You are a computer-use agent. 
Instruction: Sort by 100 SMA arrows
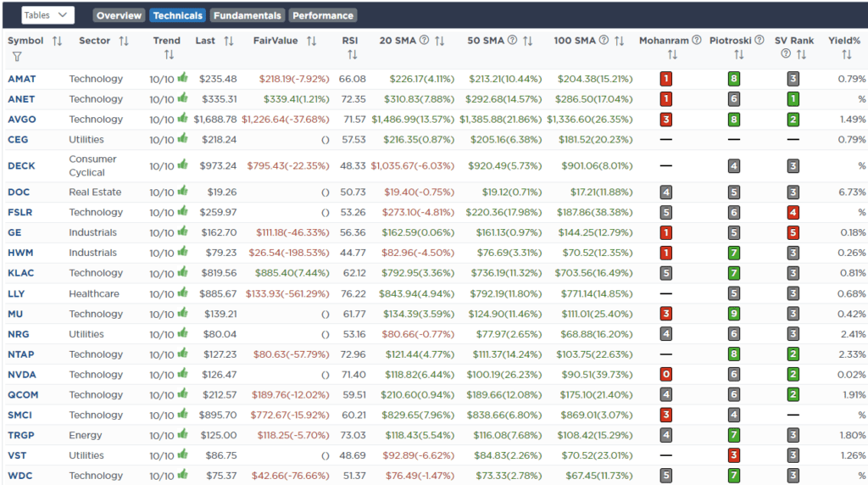pos(620,41)
